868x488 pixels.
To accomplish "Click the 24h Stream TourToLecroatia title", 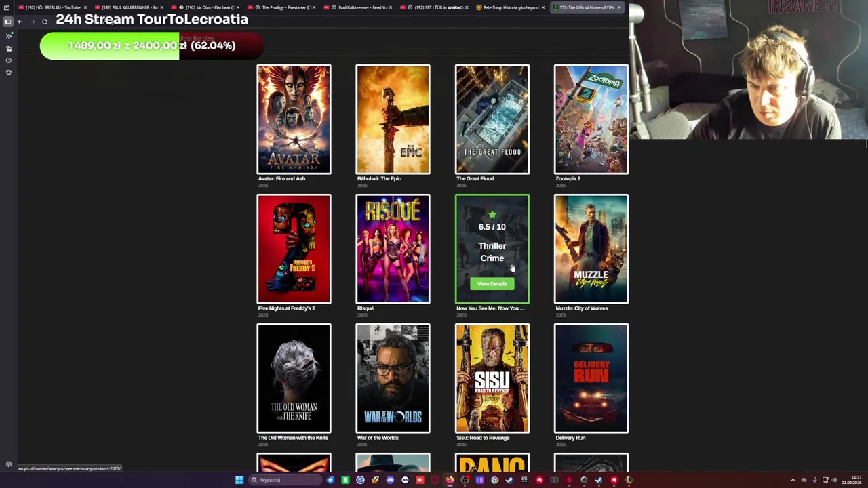I will tap(152, 19).
